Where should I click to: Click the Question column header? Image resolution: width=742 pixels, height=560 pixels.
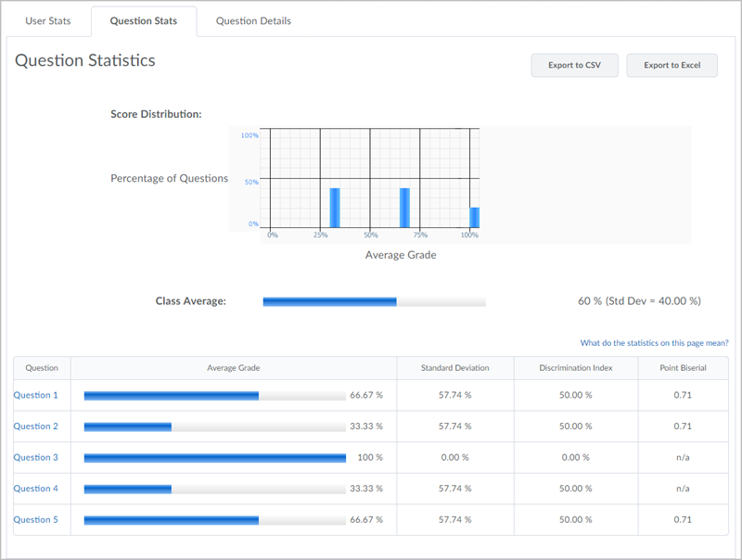point(42,368)
